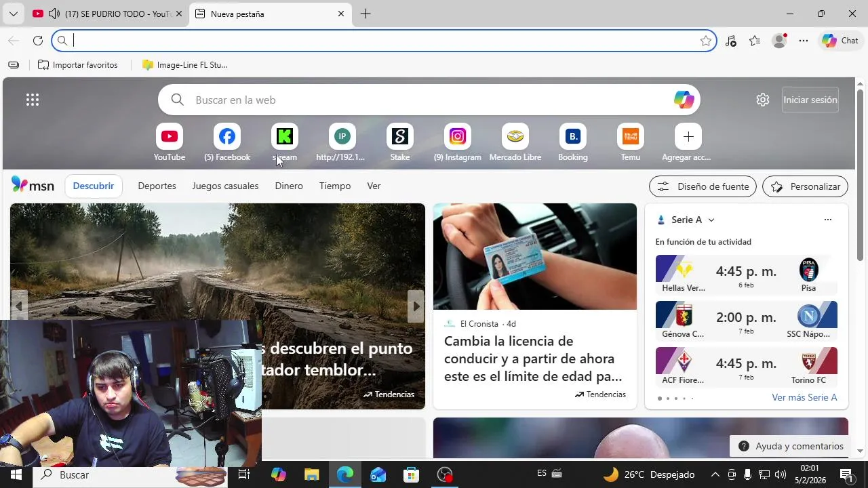This screenshot has height=488, width=868.
Task: Add this page to favorites star
Action: (706, 41)
